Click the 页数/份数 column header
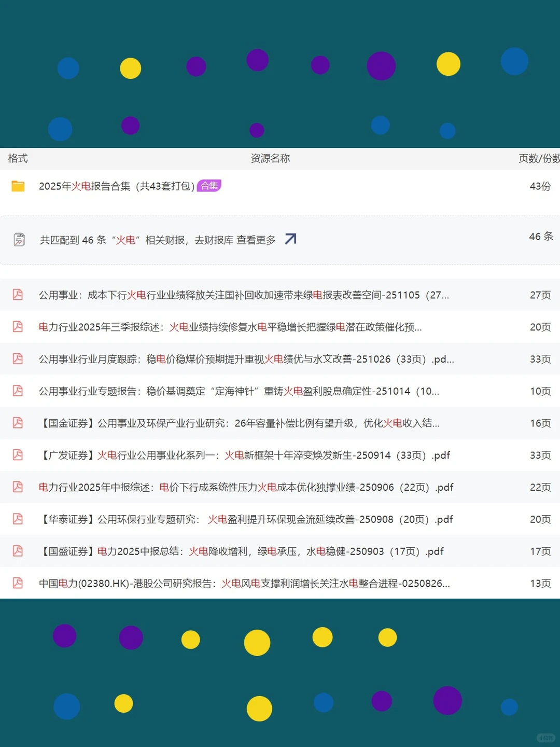 coord(538,159)
